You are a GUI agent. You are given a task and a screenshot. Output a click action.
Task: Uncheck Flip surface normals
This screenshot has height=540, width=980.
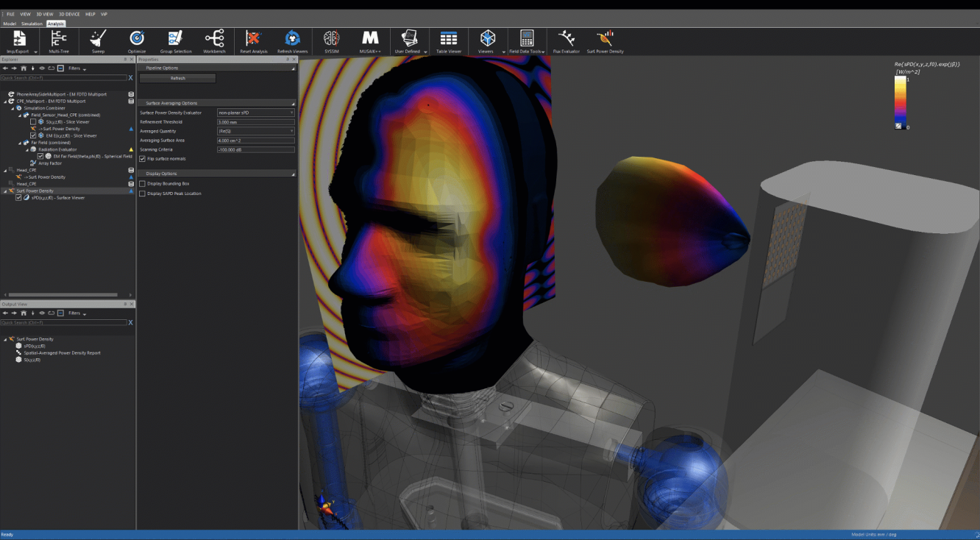(x=143, y=159)
